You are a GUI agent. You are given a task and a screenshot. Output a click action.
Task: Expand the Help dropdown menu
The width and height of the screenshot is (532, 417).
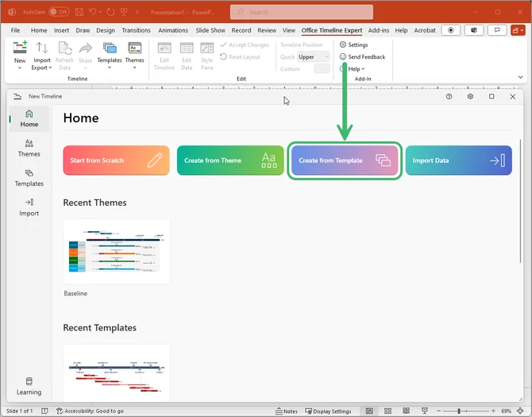tap(356, 69)
